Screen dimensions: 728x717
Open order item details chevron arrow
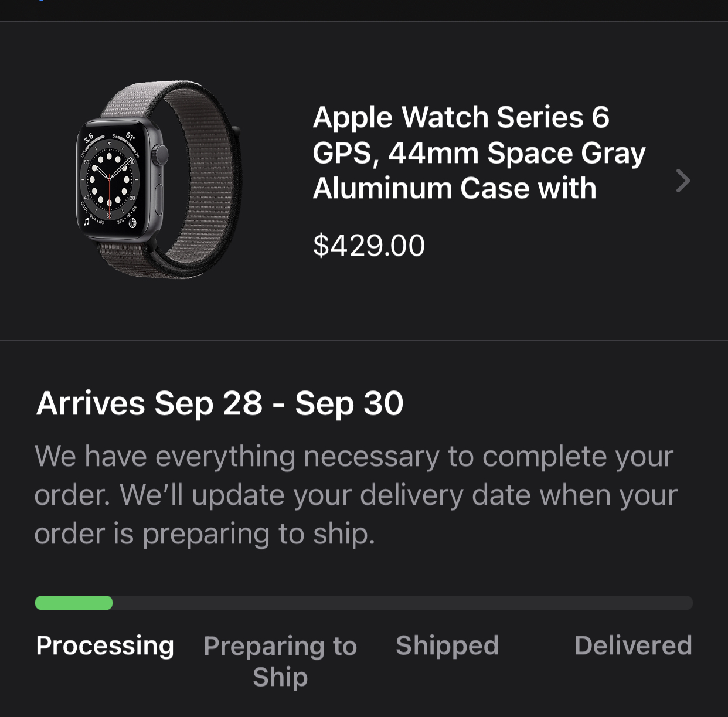tap(682, 181)
